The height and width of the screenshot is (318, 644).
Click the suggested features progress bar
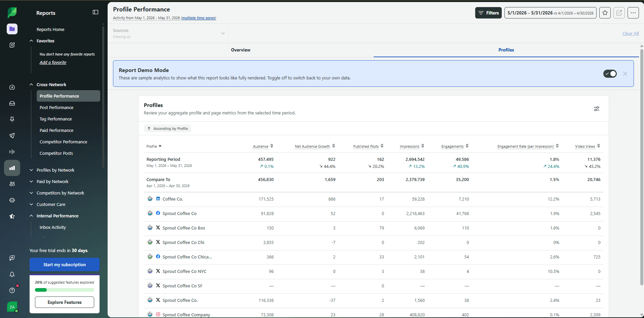tap(65, 290)
